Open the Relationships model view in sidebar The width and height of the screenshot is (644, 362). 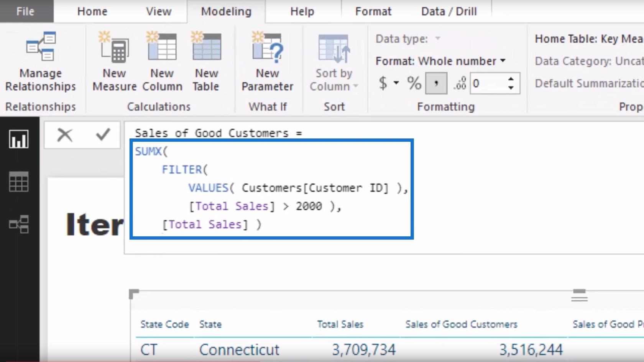pos(19,224)
